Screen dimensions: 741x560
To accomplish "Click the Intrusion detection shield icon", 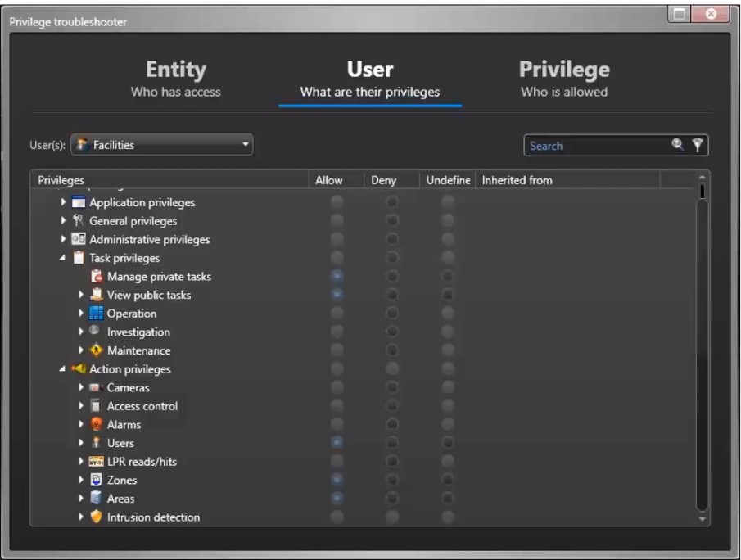I will point(96,517).
